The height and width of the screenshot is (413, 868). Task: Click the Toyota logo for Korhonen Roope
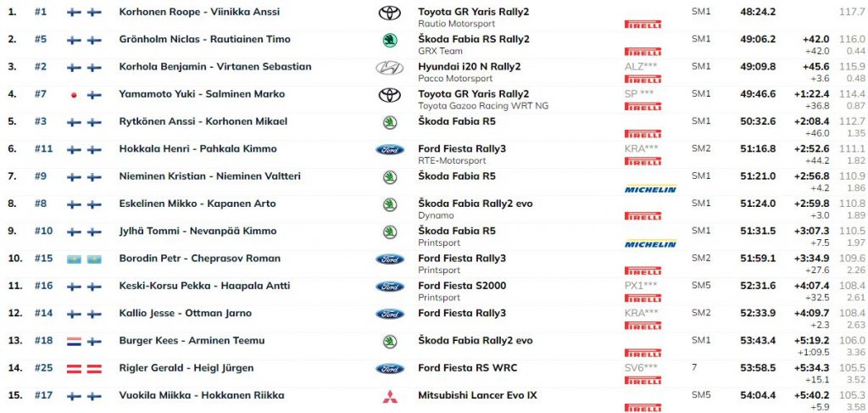(390, 14)
